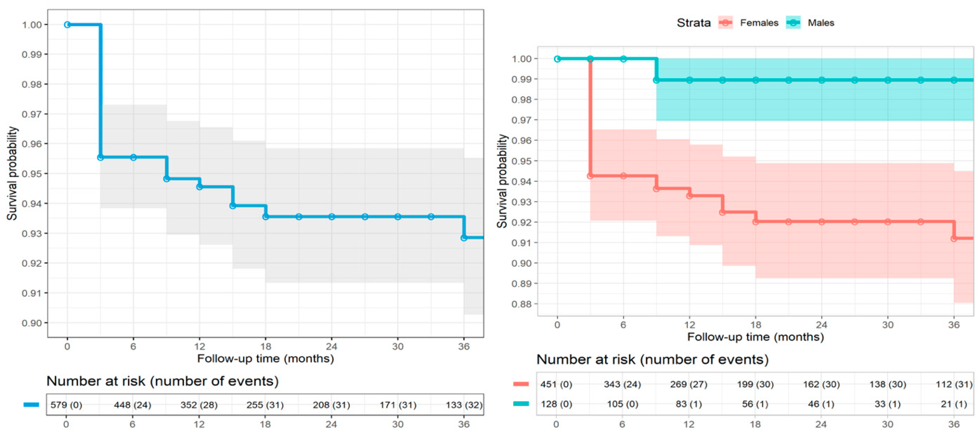Click the left curve's starting point at month 0
980x436 pixels.
[x=67, y=25]
